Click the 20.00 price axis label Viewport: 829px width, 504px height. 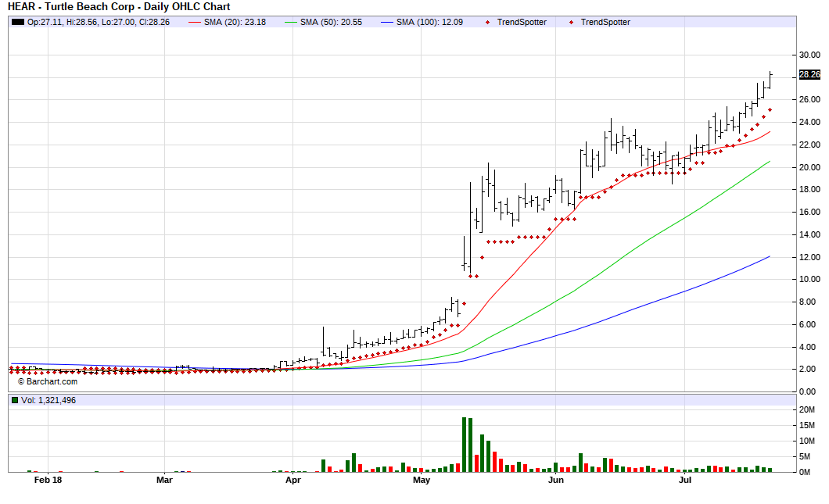809,167
